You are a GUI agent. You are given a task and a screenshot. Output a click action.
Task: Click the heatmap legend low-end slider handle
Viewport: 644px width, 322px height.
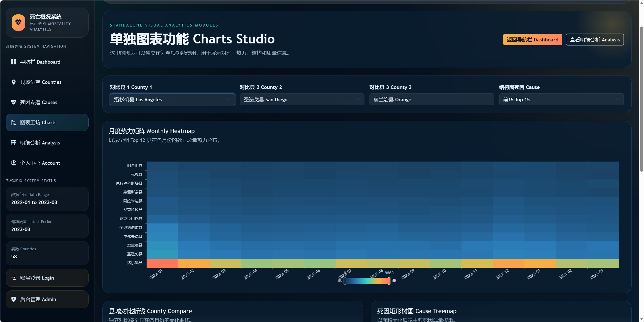(345, 281)
